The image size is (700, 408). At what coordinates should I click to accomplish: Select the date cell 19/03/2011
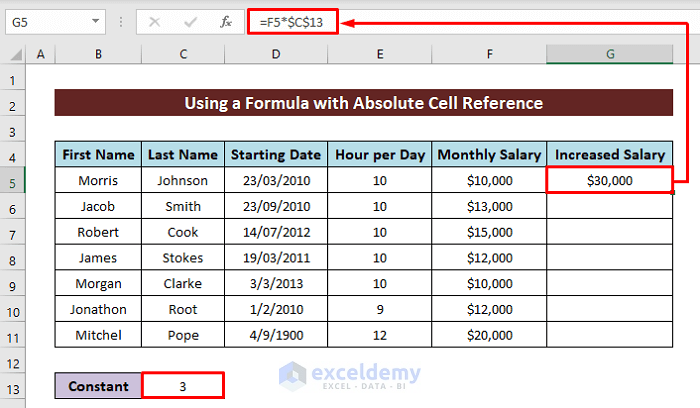click(276, 258)
